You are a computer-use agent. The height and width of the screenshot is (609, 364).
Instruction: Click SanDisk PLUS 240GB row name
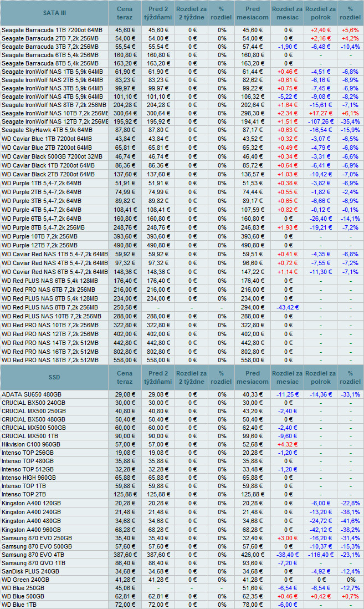tap(30, 571)
